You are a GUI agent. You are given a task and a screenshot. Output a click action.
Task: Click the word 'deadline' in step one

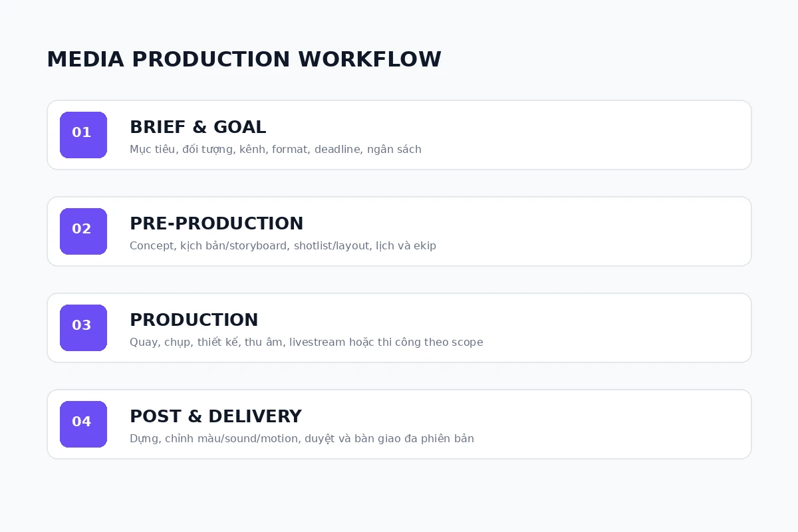pyautogui.click(x=337, y=149)
